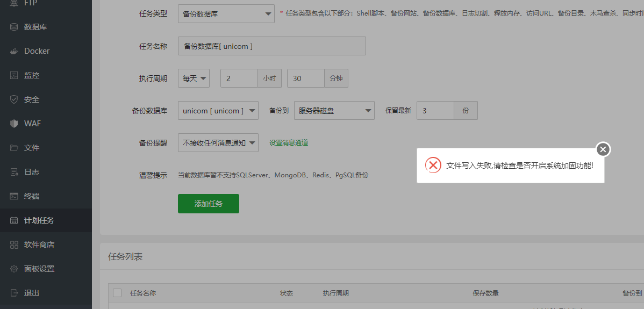The image size is (644, 309).
Task: Toggle the select-all checkbox in task list
Action: click(x=117, y=292)
